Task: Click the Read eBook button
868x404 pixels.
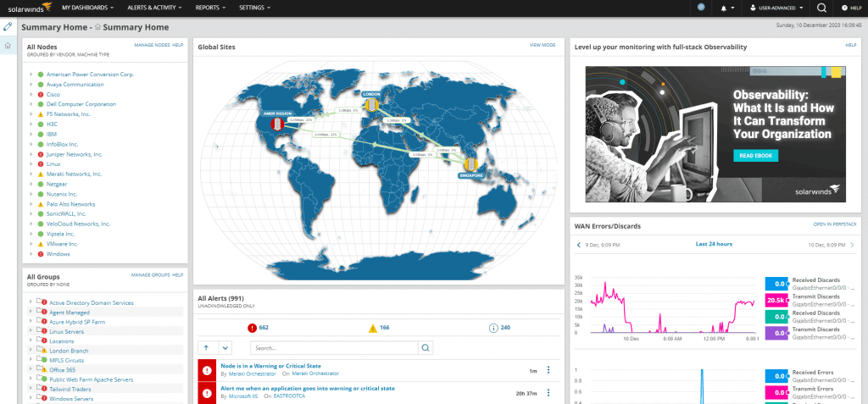Action: tap(755, 156)
